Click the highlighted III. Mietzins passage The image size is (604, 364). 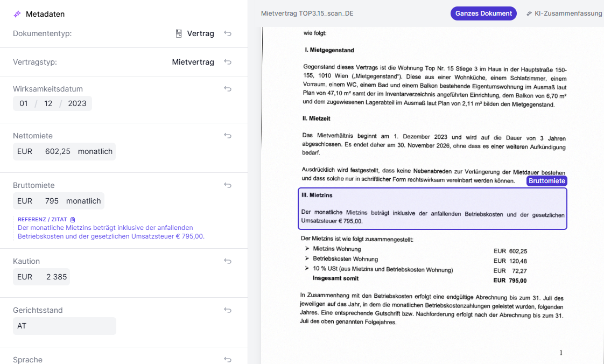coord(432,208)
